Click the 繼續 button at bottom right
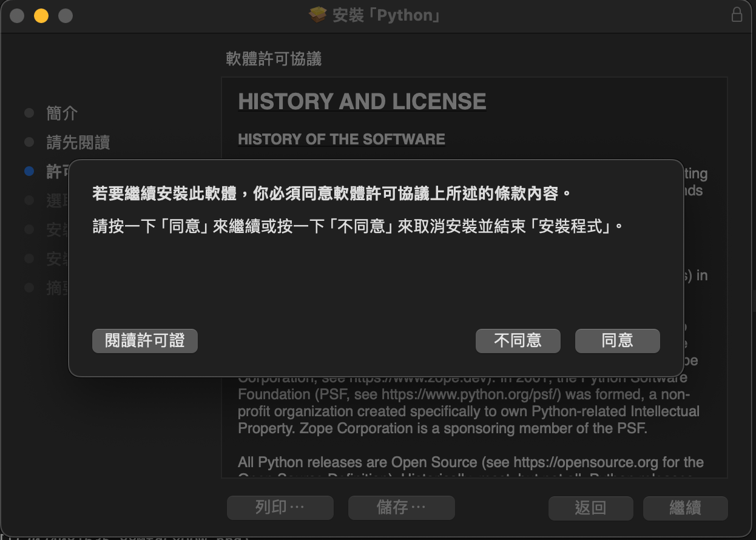Image resolution: width=756 pixels, height=540 pixels. coord(685,508)
